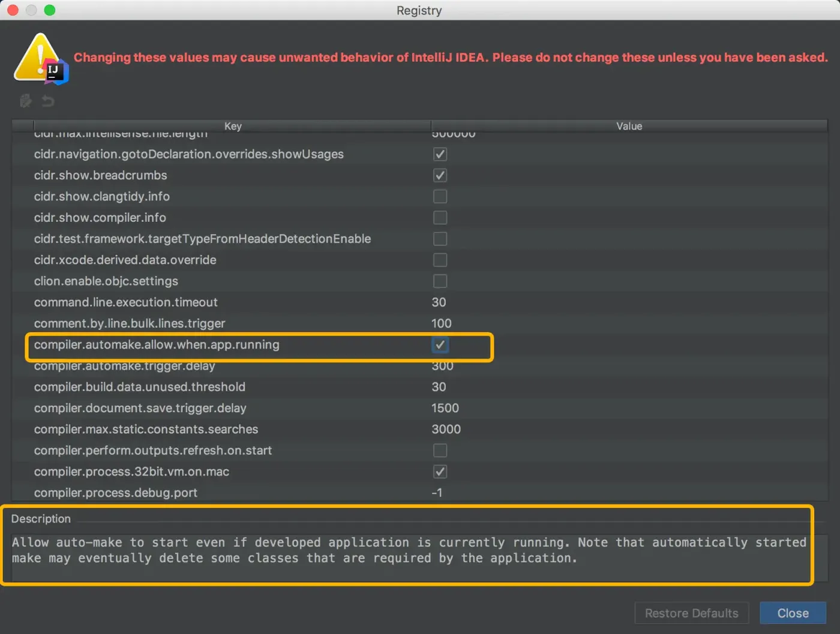Click the yellow macOS minimize button
Screen dimensions: 840x634
pos(31,10)
